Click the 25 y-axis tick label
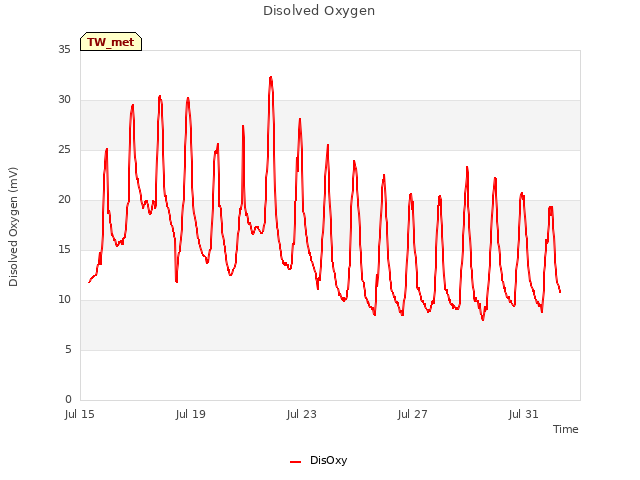 [64, 150]
